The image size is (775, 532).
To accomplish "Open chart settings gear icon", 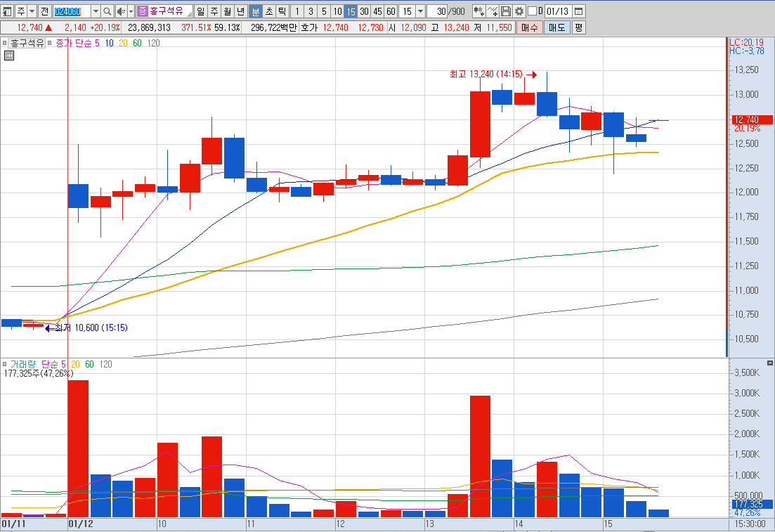I will point(519,11).
